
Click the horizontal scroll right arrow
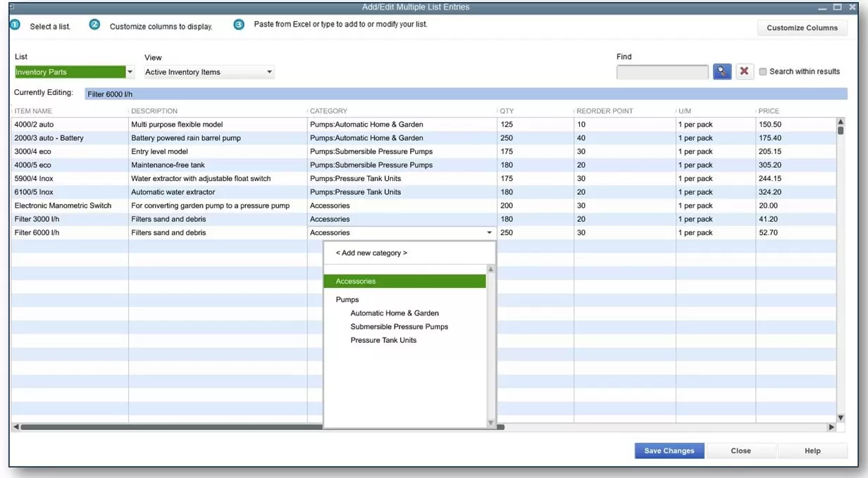tap(831, 427)
